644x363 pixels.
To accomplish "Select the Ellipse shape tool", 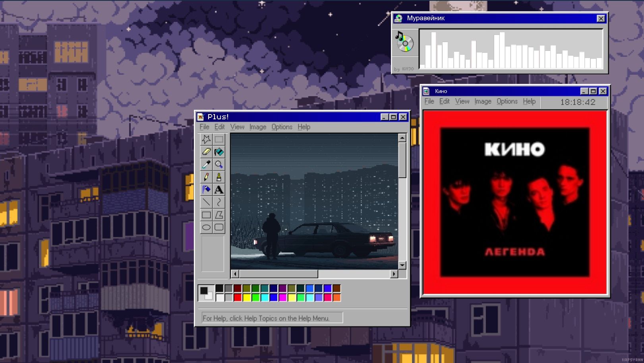I will [206, 227].
